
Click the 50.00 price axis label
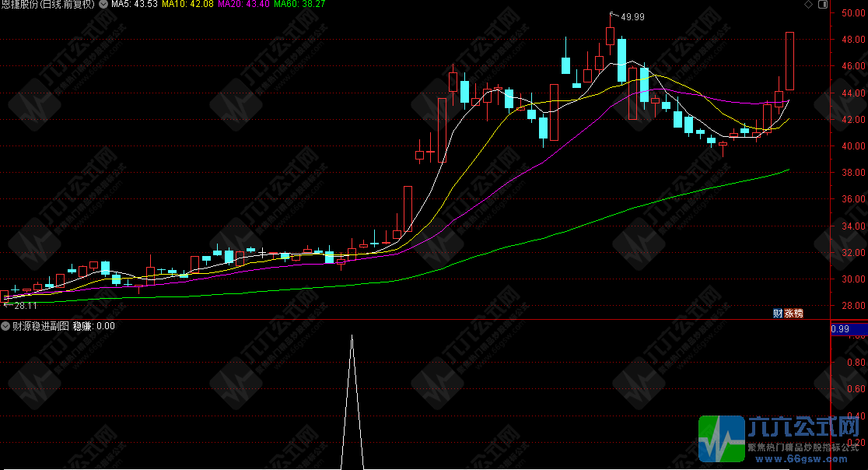coord(851,13)
